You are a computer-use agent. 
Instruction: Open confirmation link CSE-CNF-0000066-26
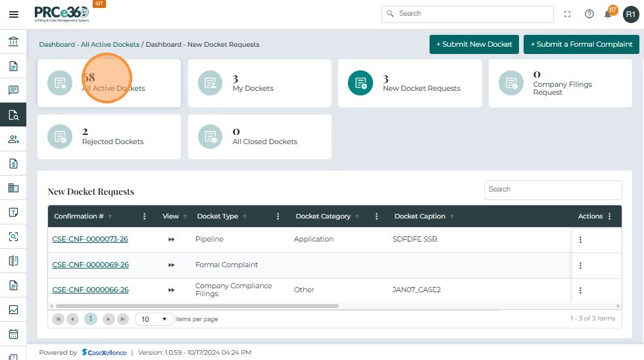[90, 290]
